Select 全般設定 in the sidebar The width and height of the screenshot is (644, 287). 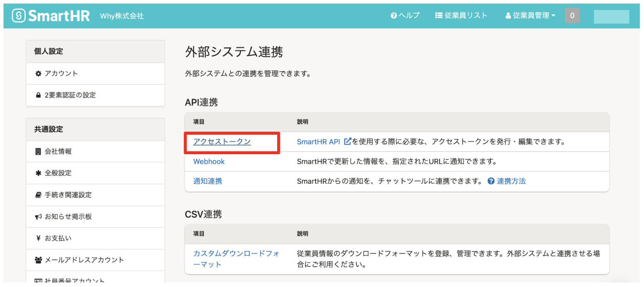click(95, 173)
